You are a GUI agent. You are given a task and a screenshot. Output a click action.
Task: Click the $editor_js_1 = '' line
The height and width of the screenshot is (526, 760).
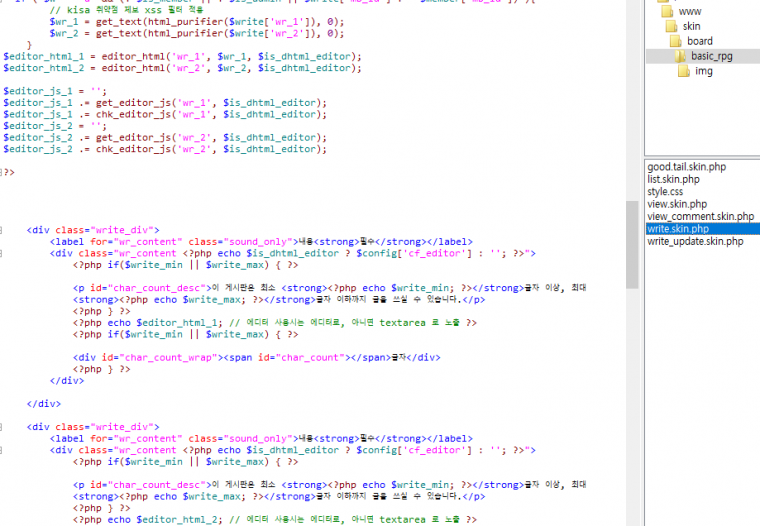point(55,91)
